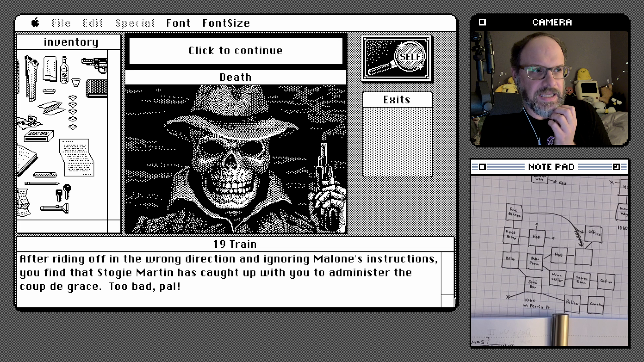
Task: Open the Font menu
Action: point(178,23)
